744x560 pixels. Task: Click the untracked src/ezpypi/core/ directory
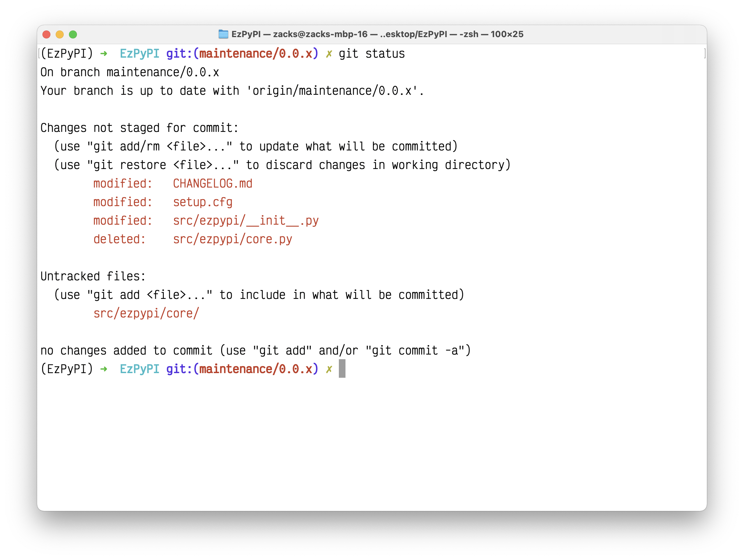tap(146, 313)
